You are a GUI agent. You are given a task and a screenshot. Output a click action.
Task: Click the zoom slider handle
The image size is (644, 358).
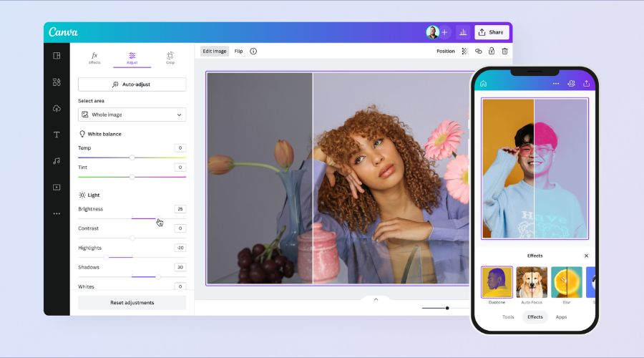pos(447,308)
